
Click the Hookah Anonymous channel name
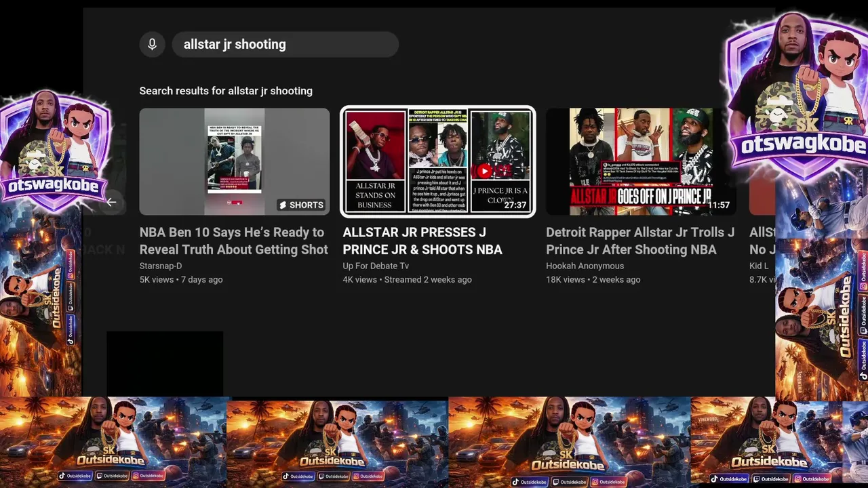pyautogui.click(x=585, y=266)
